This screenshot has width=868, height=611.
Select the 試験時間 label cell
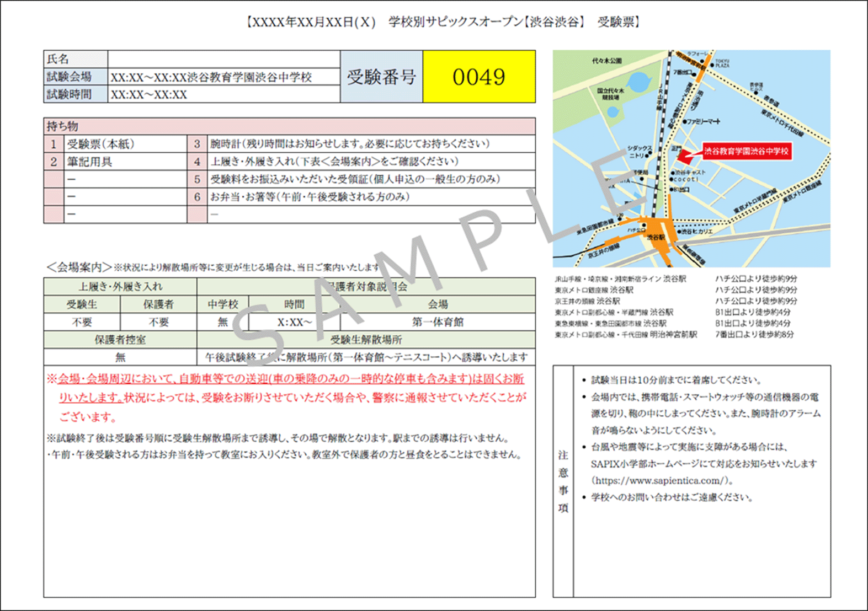point(76,94)
